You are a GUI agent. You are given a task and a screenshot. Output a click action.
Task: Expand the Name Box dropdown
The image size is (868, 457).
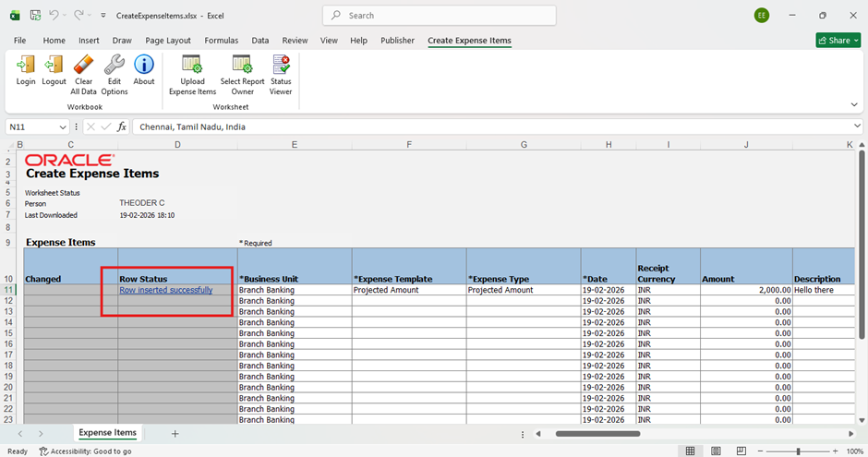[63, 126]
